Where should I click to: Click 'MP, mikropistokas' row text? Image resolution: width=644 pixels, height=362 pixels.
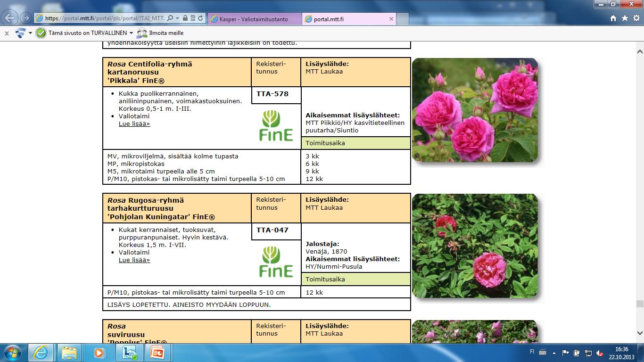click(x=136, y=164)
